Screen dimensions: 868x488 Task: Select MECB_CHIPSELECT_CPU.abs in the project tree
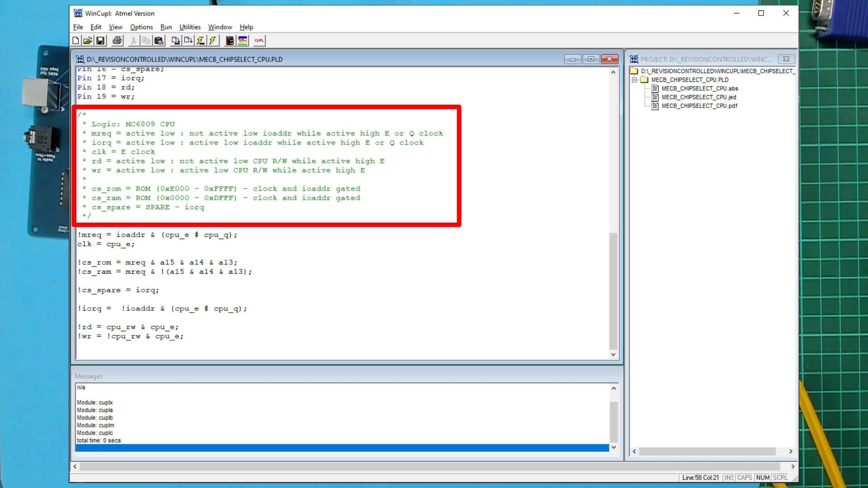(700, 89)
